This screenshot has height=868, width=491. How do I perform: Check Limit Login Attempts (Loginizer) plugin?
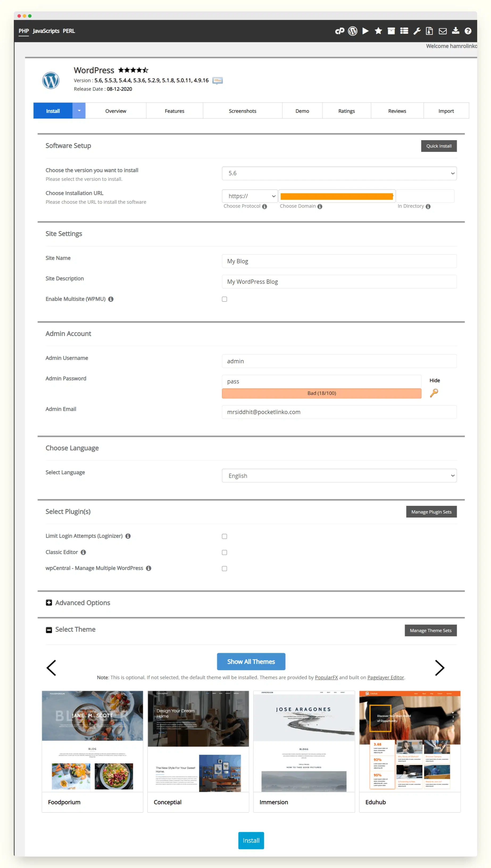coord(224,536)
